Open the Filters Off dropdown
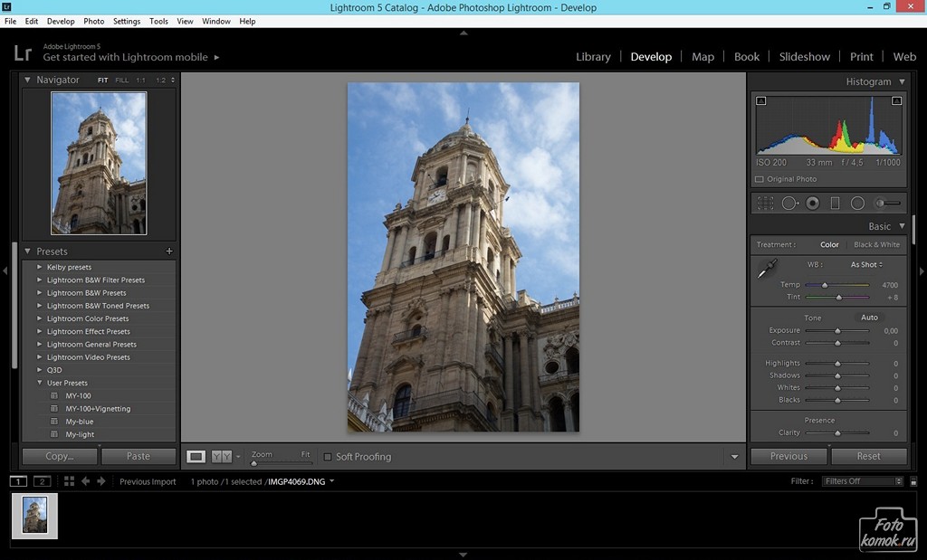927x560 pixels. 863,481
